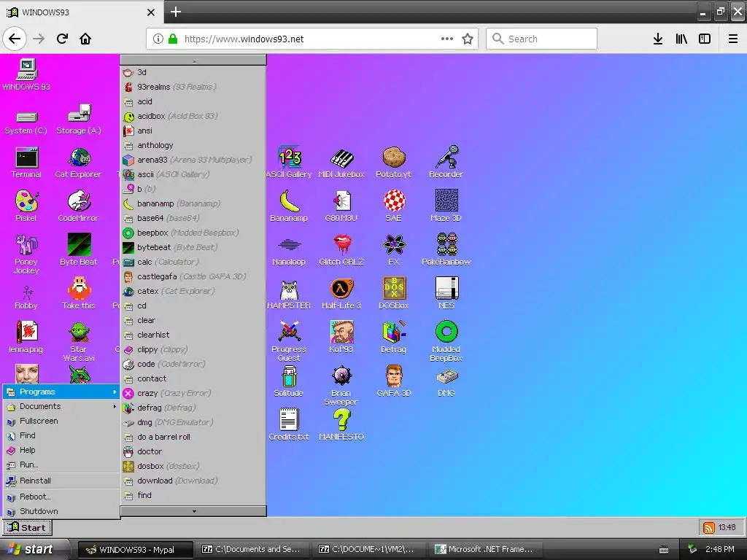Image resolution: width=747 pixels, height=560 pixels.
Task: Launch the GAFA 3D icon
Action: coord(393,381)
